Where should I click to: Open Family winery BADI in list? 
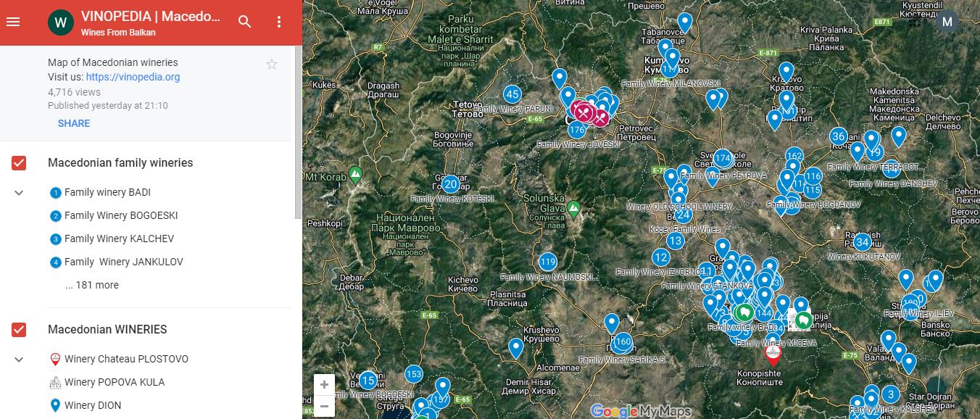107,192
